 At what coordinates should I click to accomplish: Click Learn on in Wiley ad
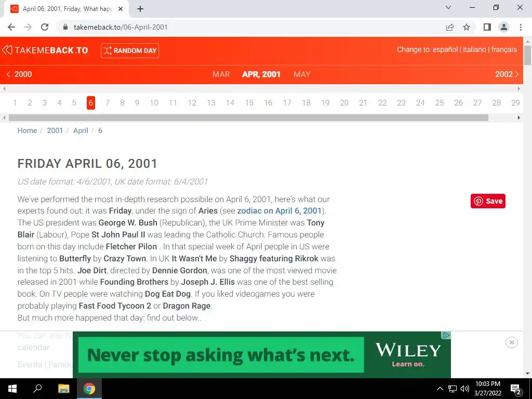[x=408, y=364]
